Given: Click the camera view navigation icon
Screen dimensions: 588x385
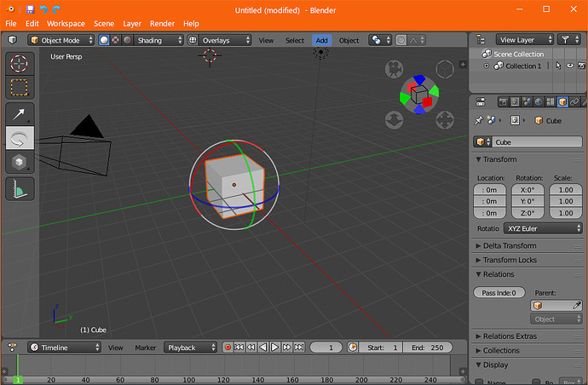Looking at the screenshot, I should (394, 69).
